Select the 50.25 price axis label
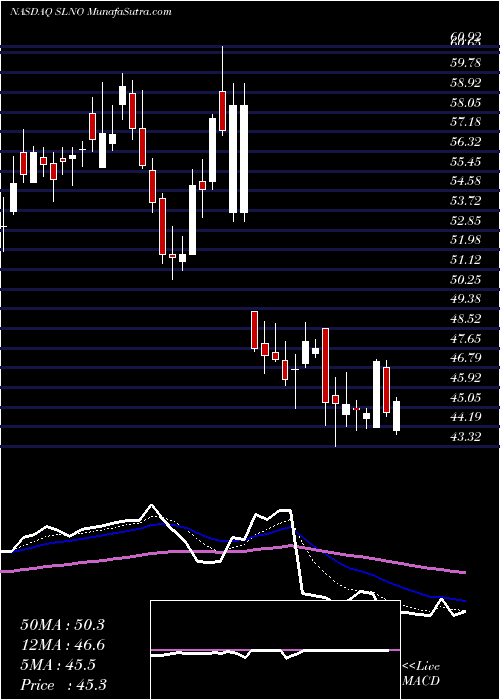 (466, 279)
